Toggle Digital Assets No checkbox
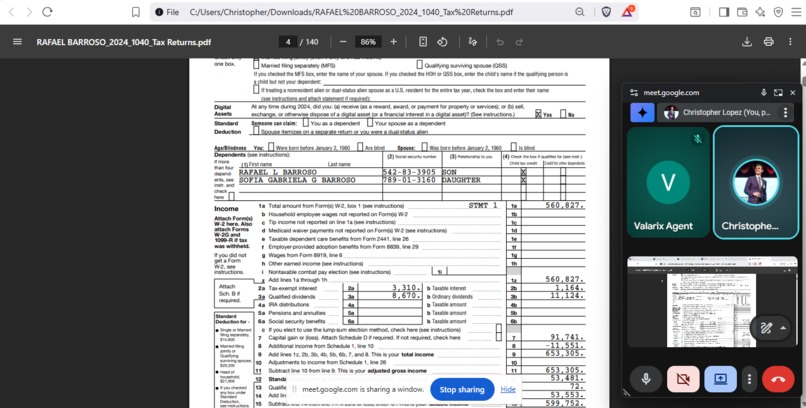Image resolution: width=806 pixels, height=408 pixels. [563, 114]
